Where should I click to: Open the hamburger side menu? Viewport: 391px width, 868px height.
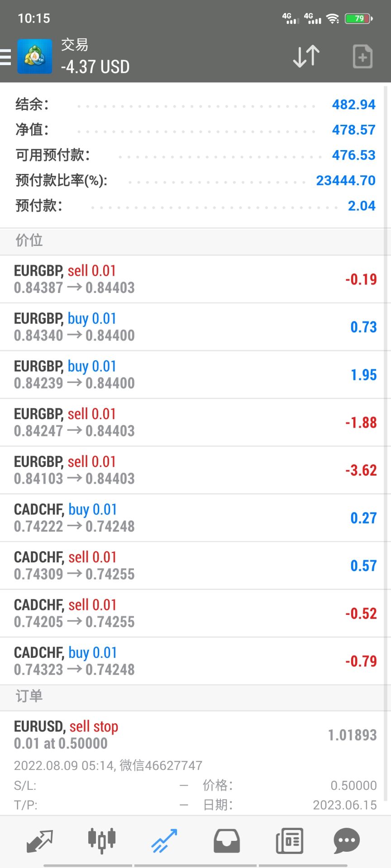pos(5,57)
